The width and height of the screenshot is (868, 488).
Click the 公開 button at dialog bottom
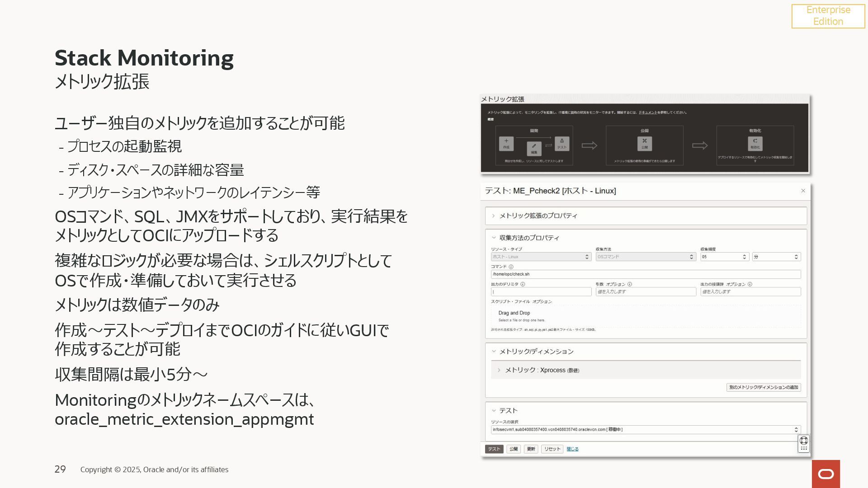tap(514, 449)
